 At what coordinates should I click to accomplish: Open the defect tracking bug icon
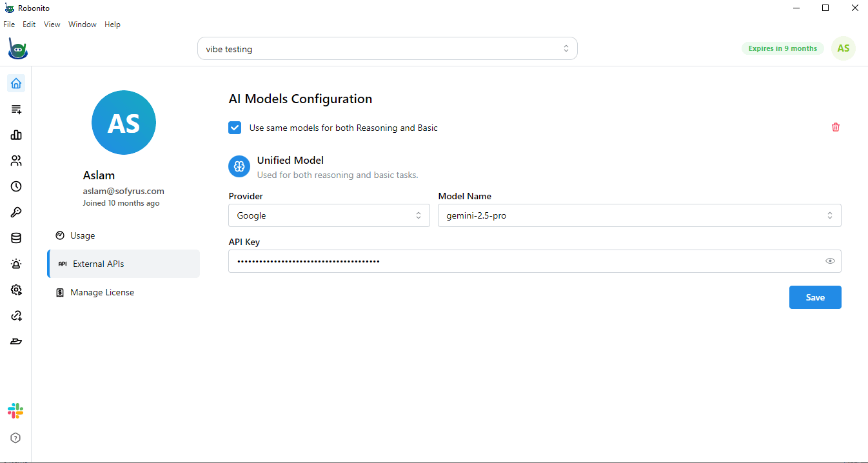coord(15,264)
